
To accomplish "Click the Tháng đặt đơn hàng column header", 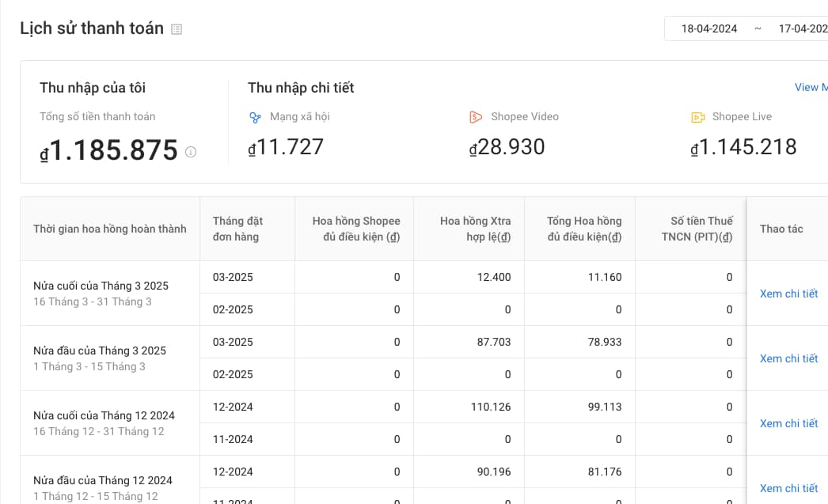I will click(x=237, y=229).
